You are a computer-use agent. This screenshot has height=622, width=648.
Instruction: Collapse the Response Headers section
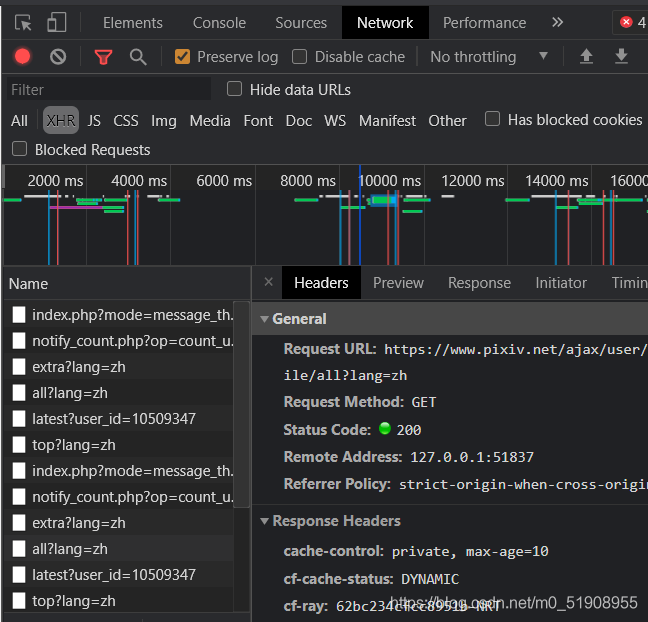click(264, 521)
